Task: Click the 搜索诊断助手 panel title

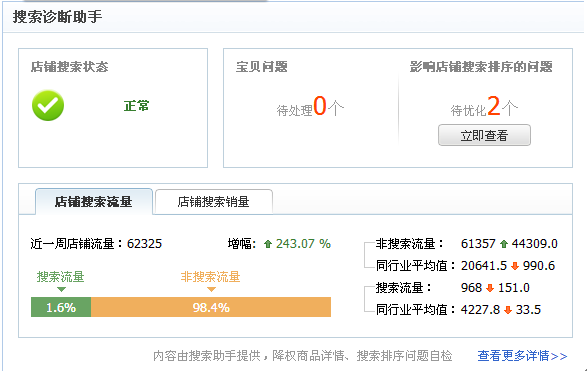Action: 57,17
